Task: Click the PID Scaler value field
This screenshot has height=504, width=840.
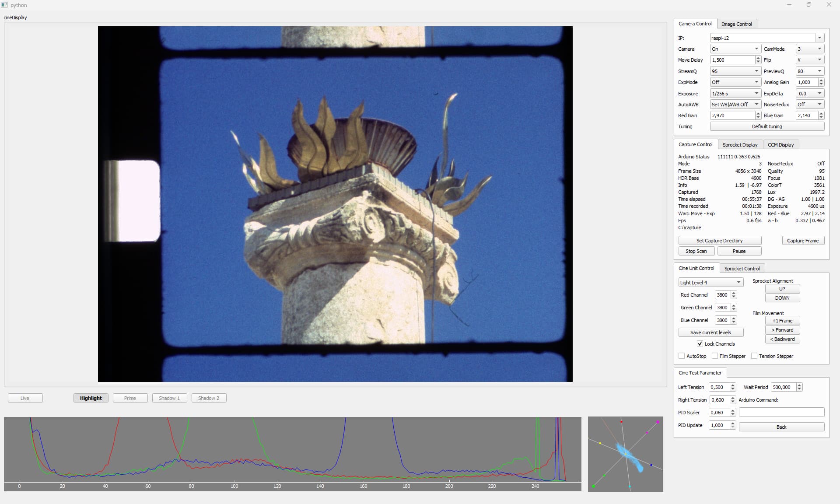Action: click(719, 413)
